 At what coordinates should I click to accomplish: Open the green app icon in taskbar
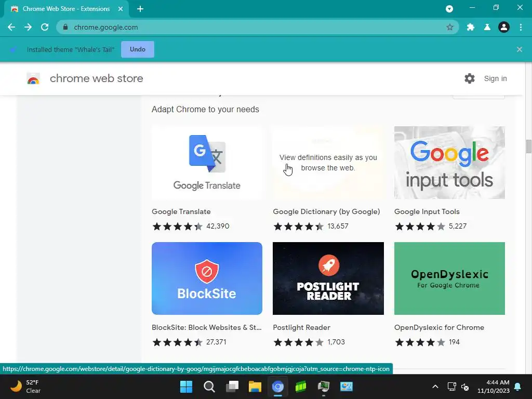(301, 387)
